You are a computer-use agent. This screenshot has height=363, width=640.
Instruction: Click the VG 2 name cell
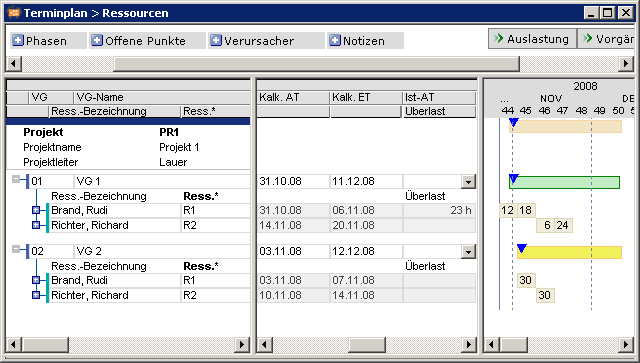(x=162, y=252)
